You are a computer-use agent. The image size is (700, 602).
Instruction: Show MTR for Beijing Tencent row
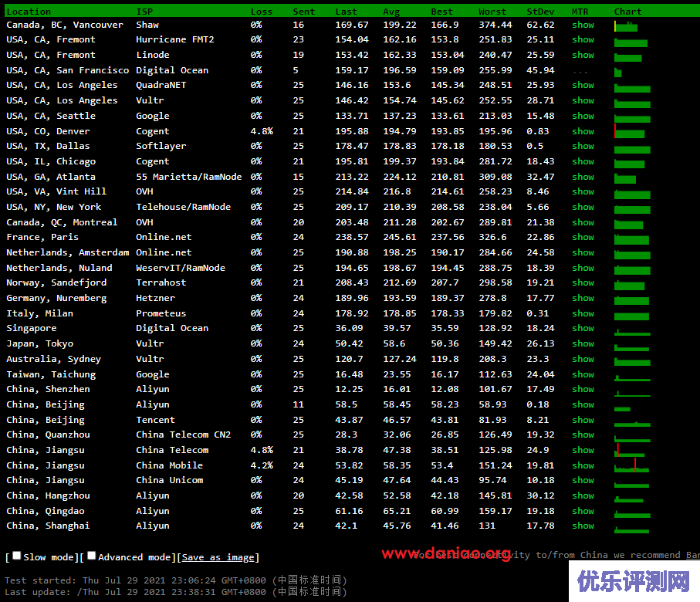coord(583,420)
